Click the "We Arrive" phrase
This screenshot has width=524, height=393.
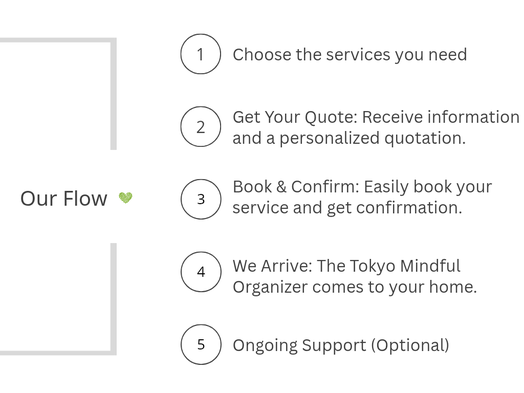click(x=270, y=266)
